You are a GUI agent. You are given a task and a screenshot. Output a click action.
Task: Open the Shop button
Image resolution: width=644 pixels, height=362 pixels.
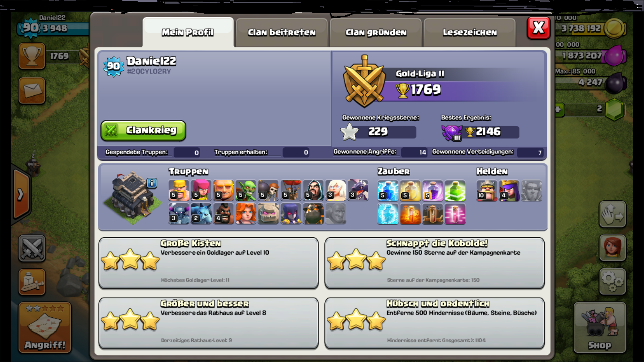pos(600,327)
